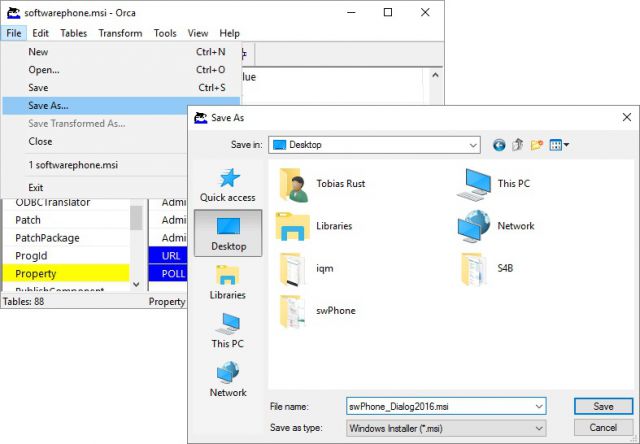Click the Orca whale icon in main title bar
Image resolution: width=640 pixels, height=444 pixels.
click(13, 13)
